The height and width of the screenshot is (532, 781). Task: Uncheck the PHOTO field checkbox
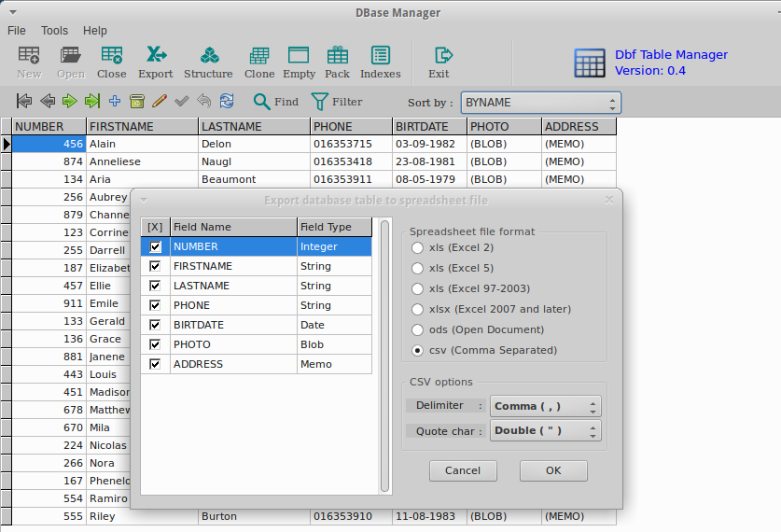pyautogui.click(x=156, y=344)
